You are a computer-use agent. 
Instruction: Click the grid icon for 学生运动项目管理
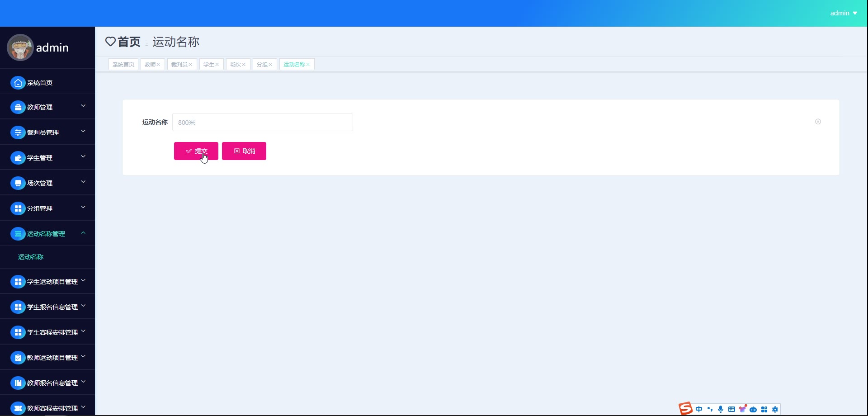click(x=18, y=282)
